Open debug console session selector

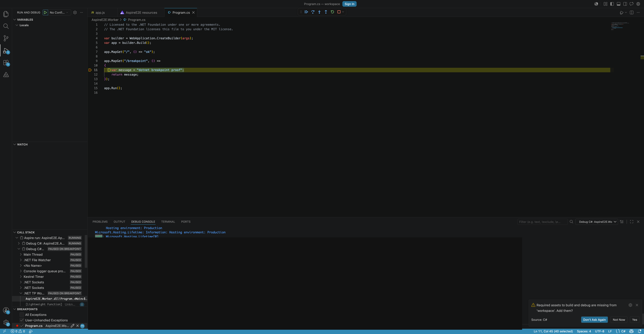pos(596,222)
